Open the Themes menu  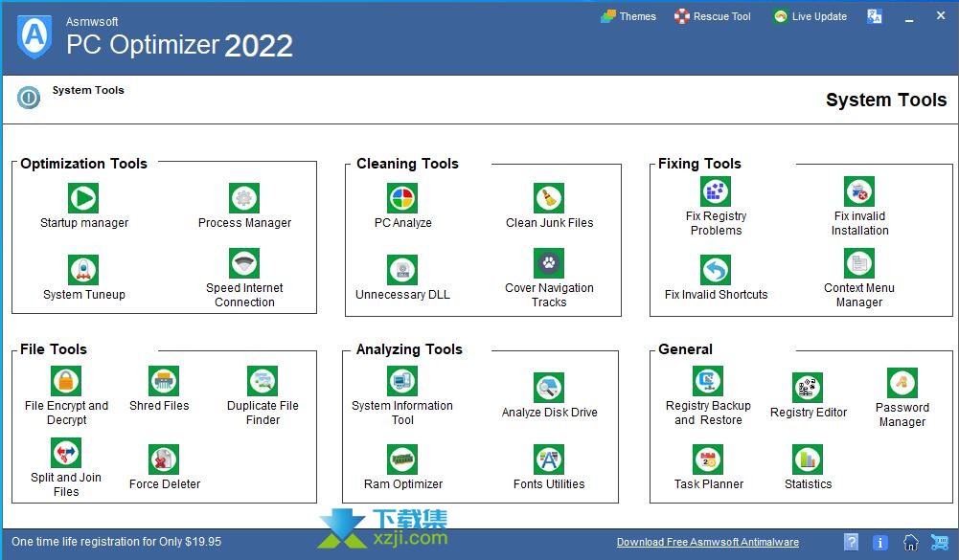point(628,16)
